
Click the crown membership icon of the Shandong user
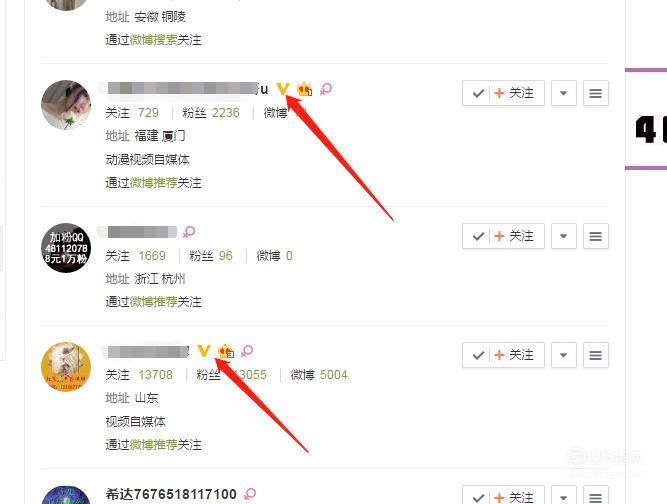coord(226,351)
